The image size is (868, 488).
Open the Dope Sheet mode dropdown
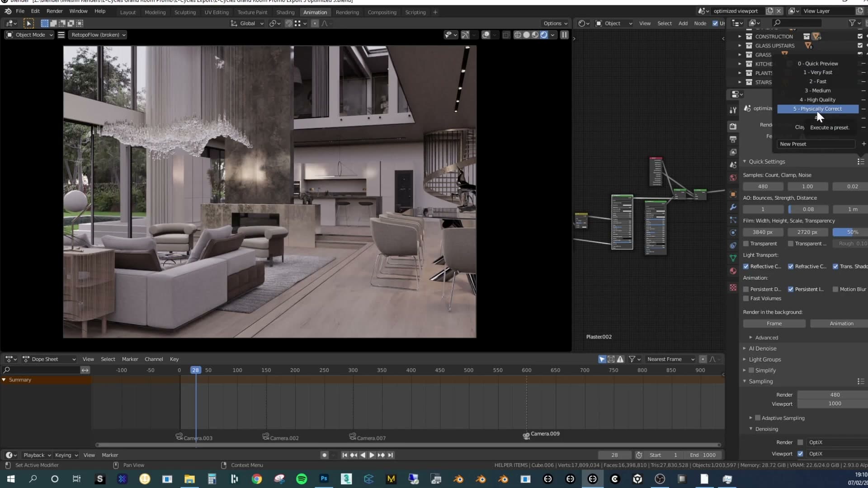click(49, 359)
